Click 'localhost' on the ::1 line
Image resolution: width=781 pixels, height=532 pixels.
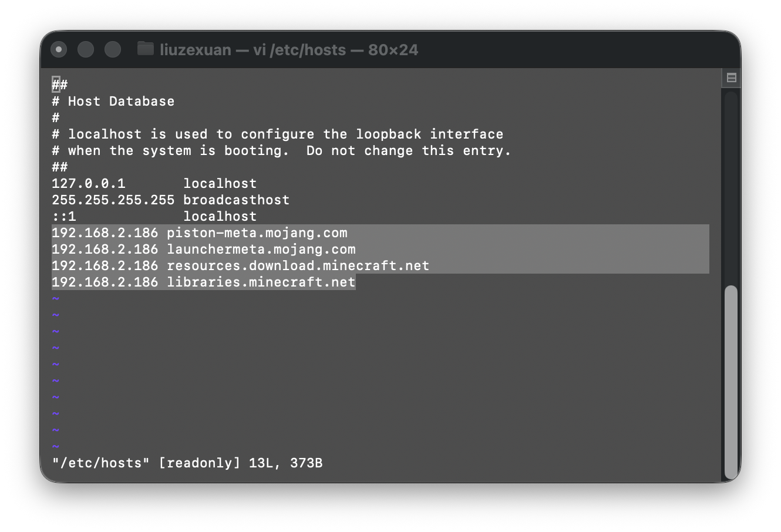click(220, 216)
